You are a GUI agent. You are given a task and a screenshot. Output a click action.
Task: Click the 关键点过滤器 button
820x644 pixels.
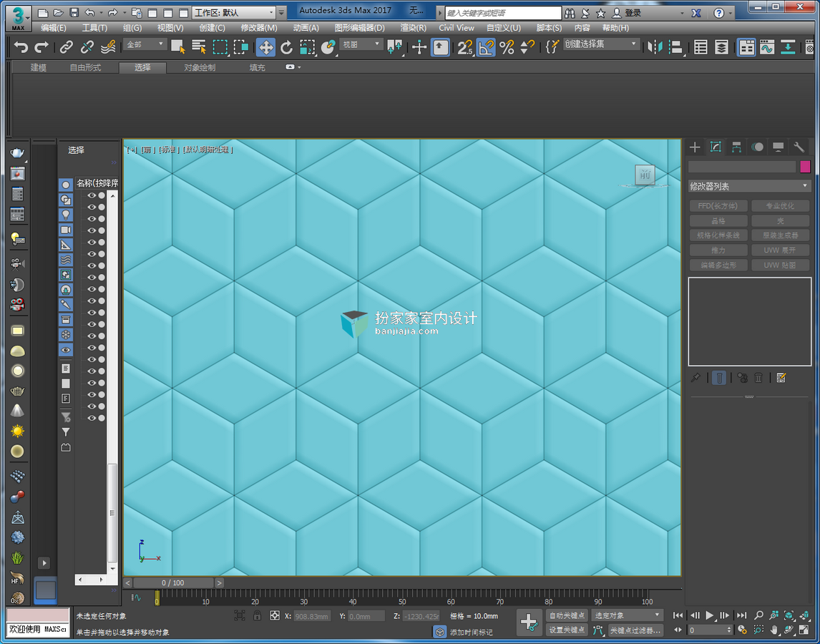tap(635, 630)
